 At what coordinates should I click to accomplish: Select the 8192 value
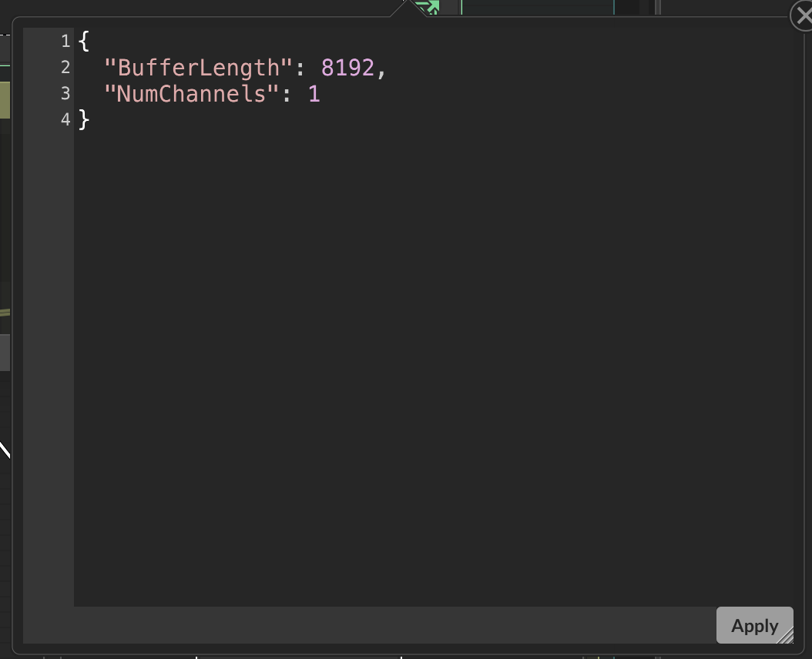click(x=347, y=68)
